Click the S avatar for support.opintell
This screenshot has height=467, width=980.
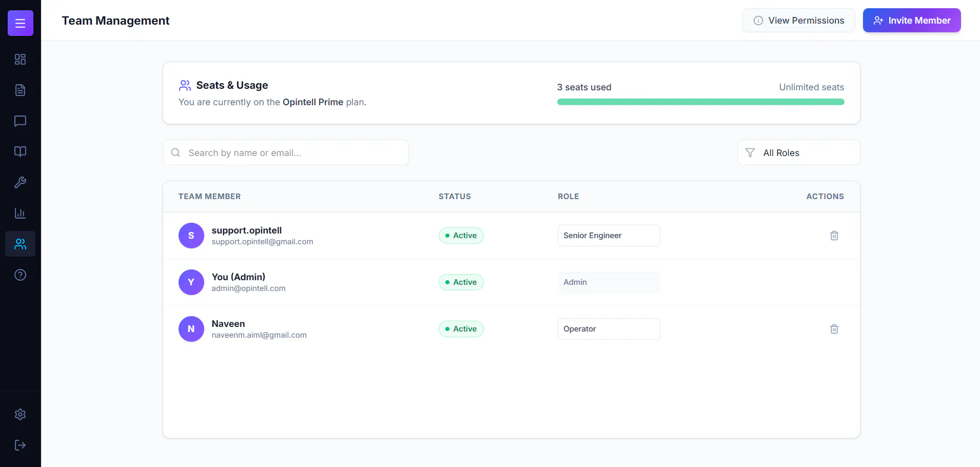(191, 236)
